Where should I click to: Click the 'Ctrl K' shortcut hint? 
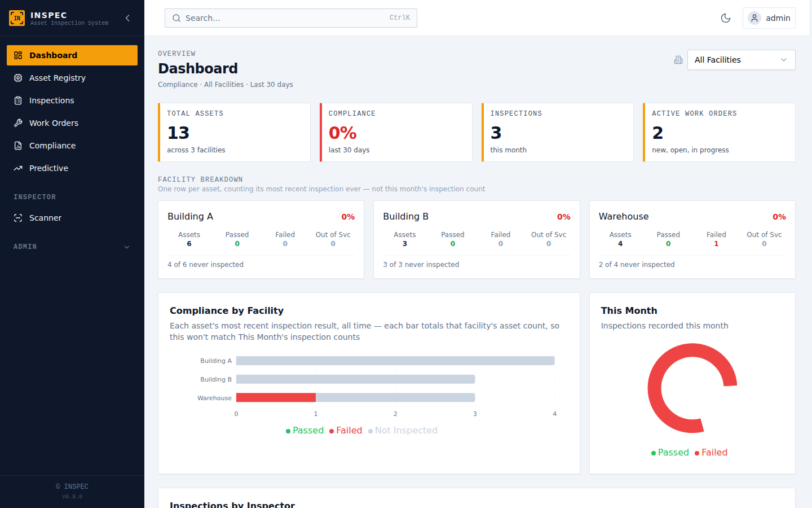click(400, 17)
